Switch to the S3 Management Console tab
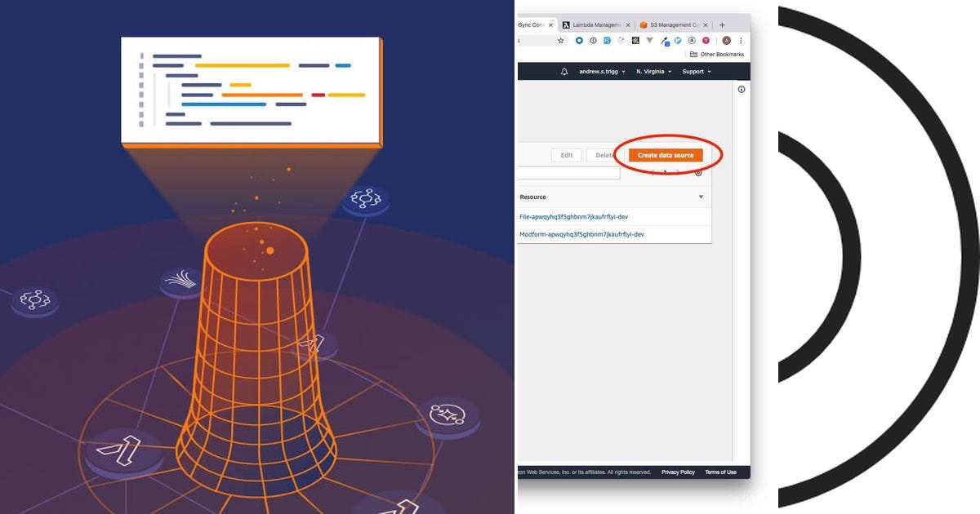Image resolution: width=980 pixels, height=514 pixels. (672, 24)
